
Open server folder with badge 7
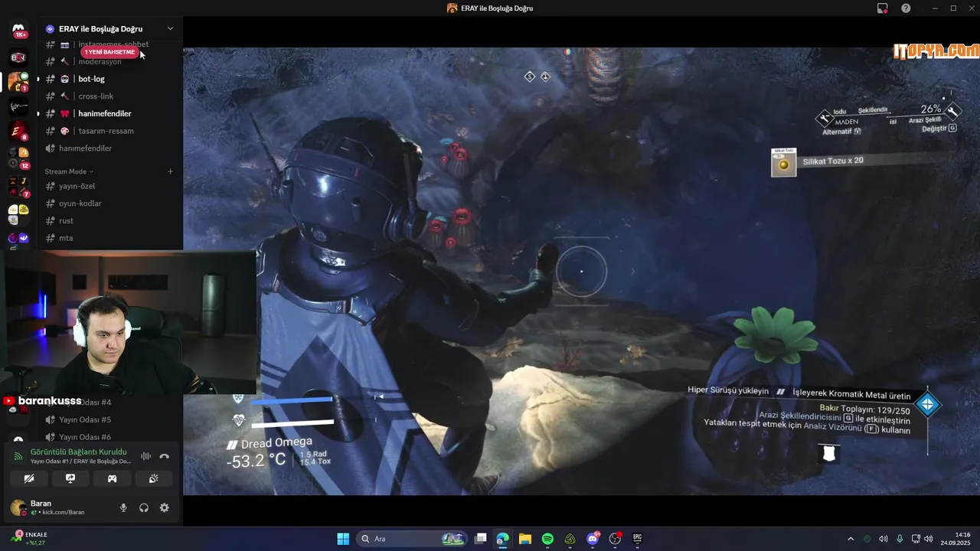pyautogui.click(x=18, y=186)
